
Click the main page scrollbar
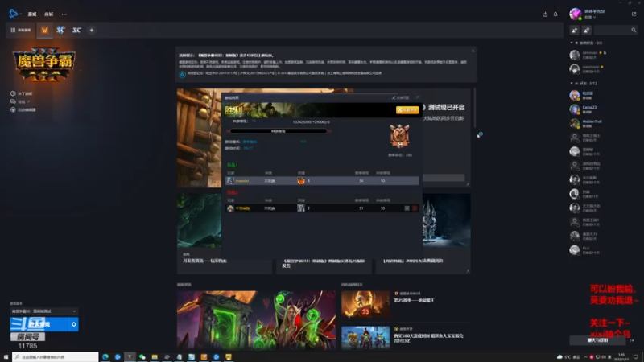475,108
